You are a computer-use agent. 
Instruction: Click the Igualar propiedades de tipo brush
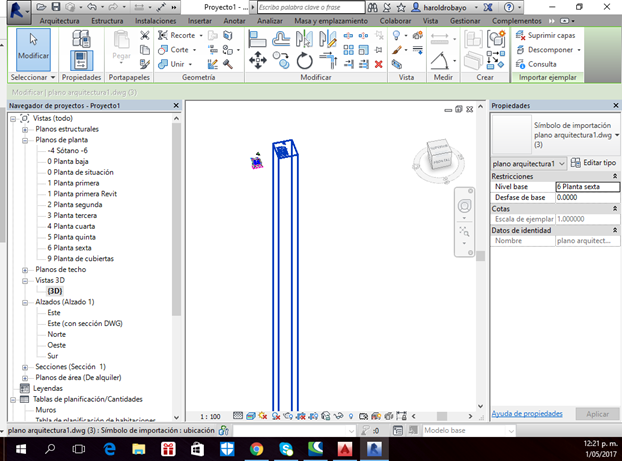pos(145,64)
